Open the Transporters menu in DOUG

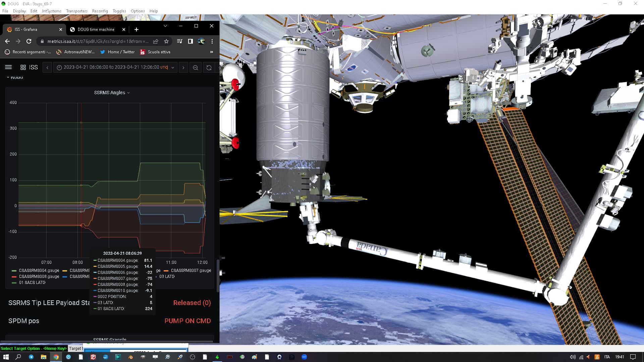(x=76, y=11)
